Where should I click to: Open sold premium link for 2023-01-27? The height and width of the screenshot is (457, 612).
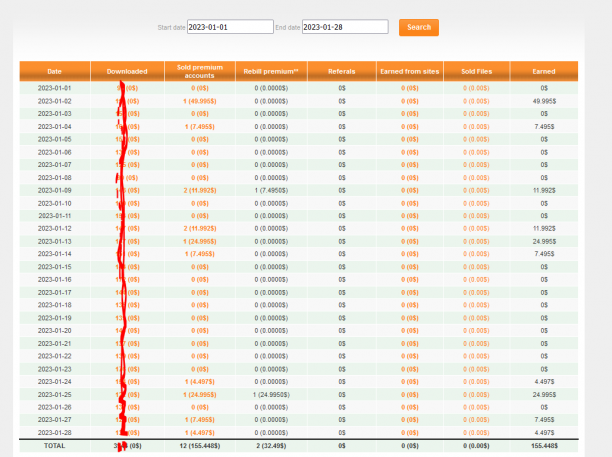click(x=200, y=420)
